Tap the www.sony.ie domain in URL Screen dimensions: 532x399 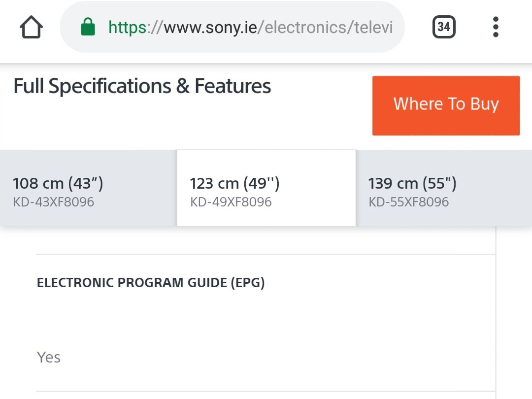(212, 27)
